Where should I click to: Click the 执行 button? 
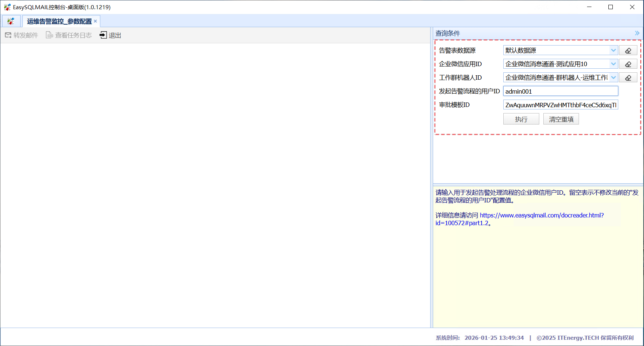click(x=521, y=119)
